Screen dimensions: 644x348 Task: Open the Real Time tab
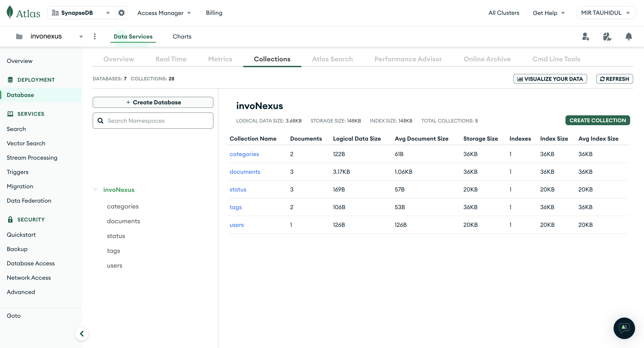[171, 59]
